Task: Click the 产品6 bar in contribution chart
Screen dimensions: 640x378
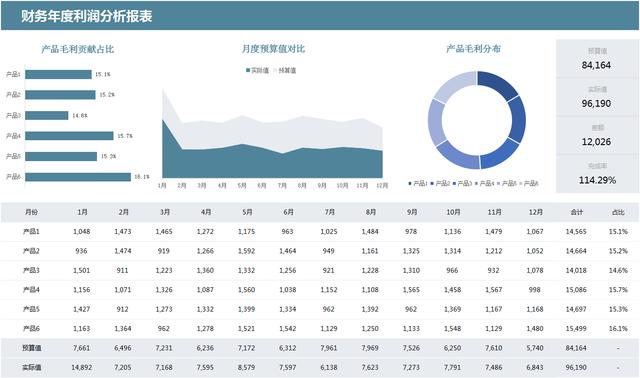Action: pyautogui.click(x=78, y=177)
